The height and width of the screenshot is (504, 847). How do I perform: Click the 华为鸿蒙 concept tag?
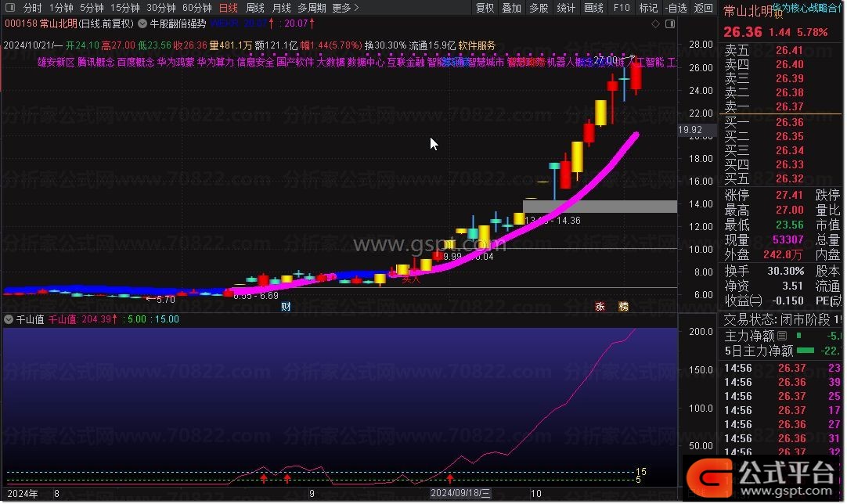pyautogui.click(x=175, y=62)
